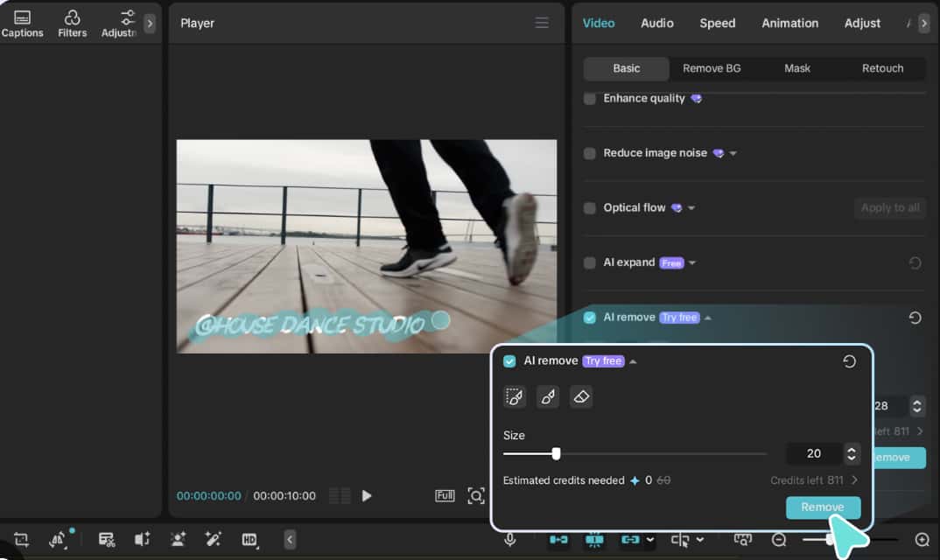Open the Credits left 811 link in callout
The width and height of the screenshot is (940, 560).
click(813, 480)
